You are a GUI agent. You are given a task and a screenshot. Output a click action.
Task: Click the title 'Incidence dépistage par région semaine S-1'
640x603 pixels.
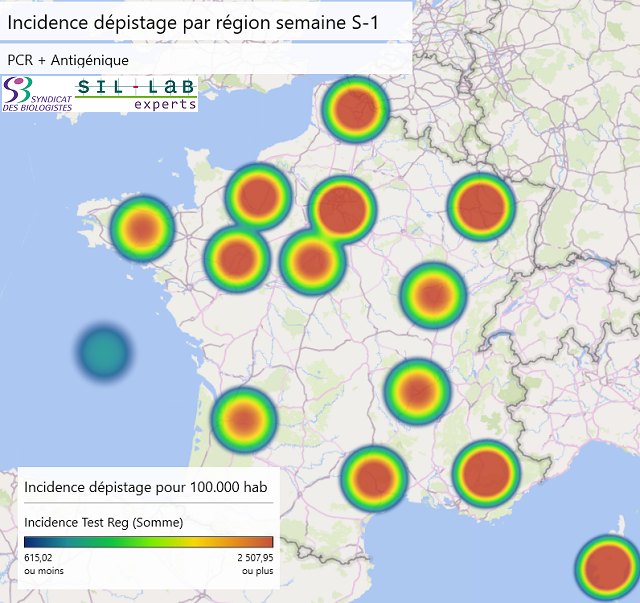(x=193, y=22)
